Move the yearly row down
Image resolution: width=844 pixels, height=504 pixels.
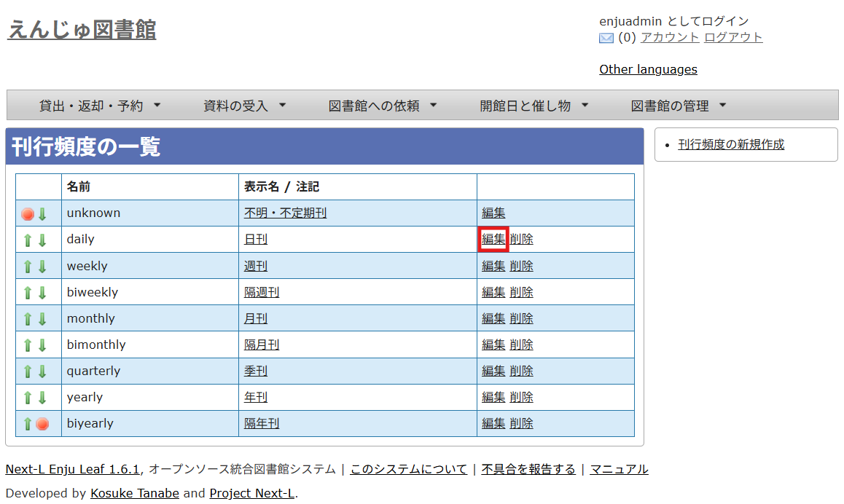[x=42, y=398]
